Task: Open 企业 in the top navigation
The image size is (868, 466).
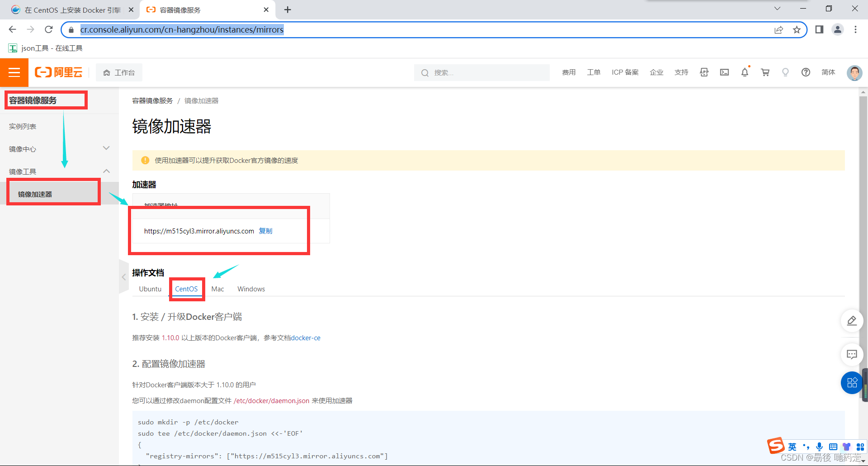Action: pyautogui.click(x=656, y=72)
